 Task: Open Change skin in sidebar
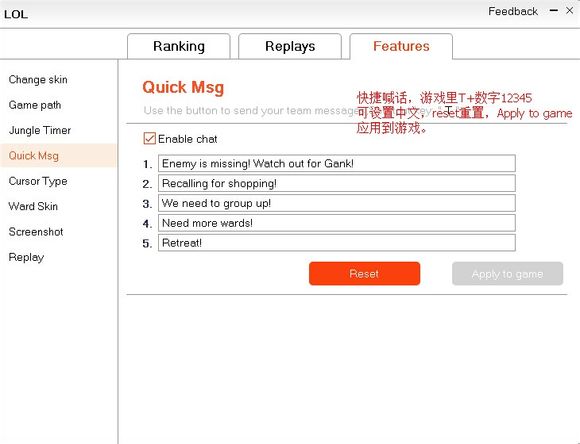click(x=38, y=80)
